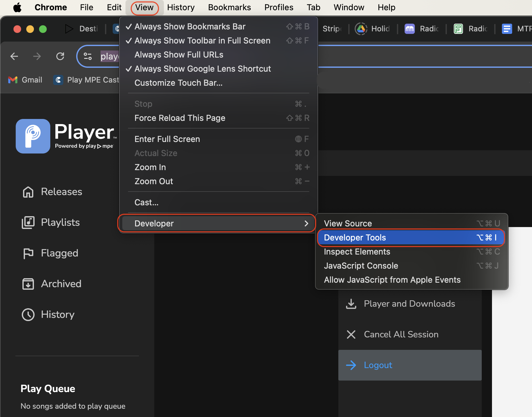
Task: Open the Profiles menu
Action: 279,7
